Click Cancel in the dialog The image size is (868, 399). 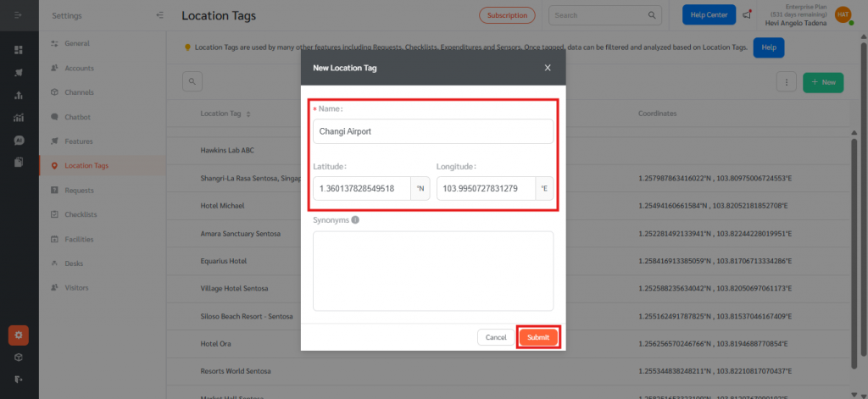click(x=495, y=337)
